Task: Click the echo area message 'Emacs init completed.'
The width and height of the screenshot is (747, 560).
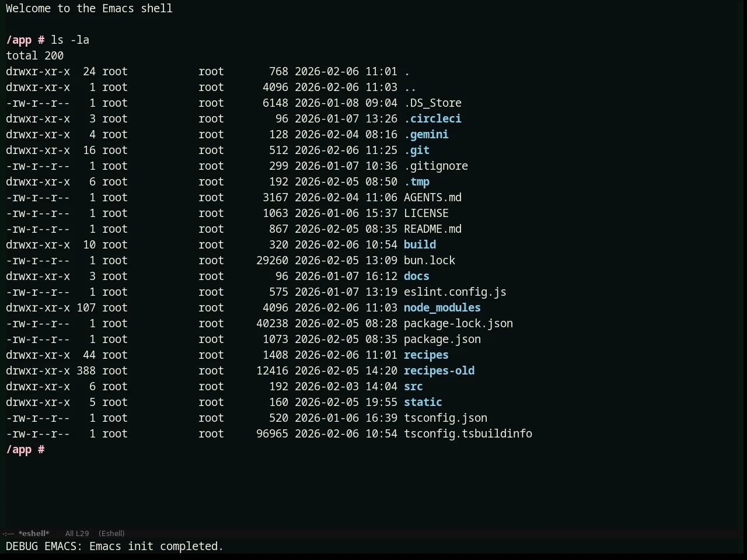Action: pos(156,546)
